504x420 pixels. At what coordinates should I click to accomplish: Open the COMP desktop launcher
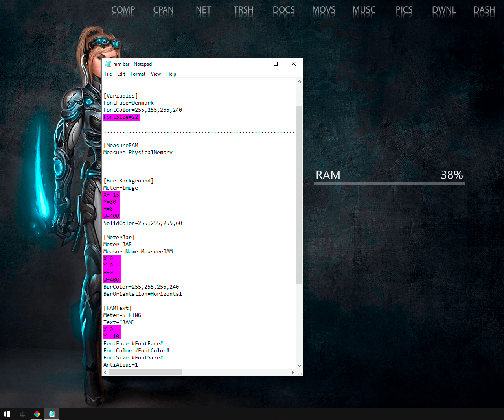[x=123, y=10]
